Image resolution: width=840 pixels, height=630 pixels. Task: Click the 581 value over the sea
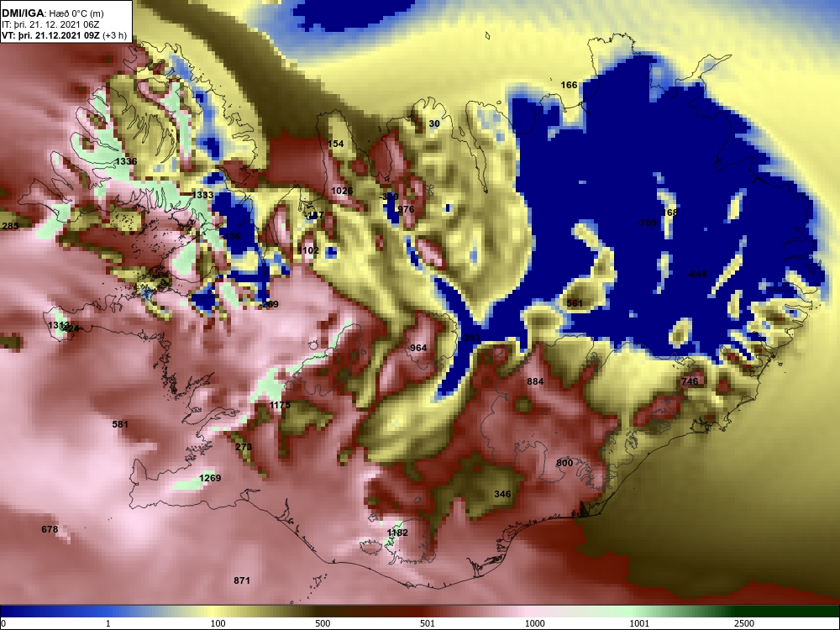(120, 424)
